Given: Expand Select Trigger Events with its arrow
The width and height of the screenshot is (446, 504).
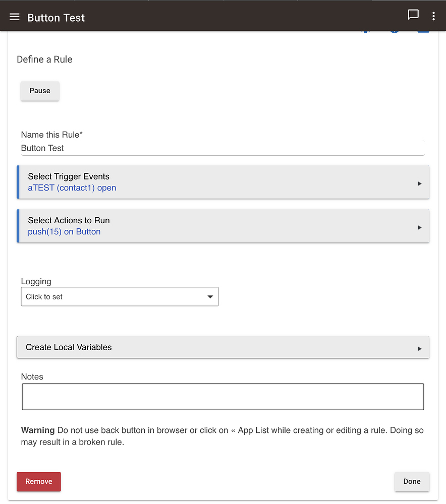Looking at the screenshot, I should pyautogui.click(x=419, y=184).
